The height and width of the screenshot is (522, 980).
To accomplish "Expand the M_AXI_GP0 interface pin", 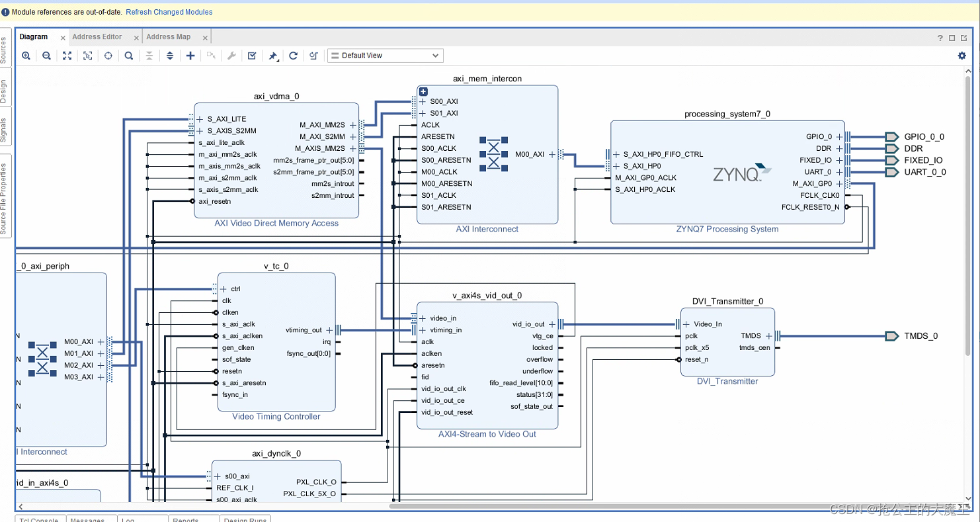I will pyautogui.click(x=839, y=184).
